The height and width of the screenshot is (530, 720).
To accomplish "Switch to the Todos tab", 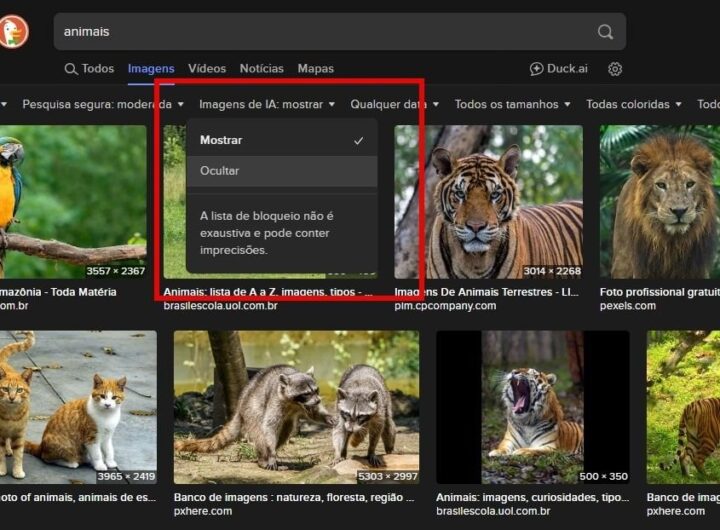I will pos(89,69).
